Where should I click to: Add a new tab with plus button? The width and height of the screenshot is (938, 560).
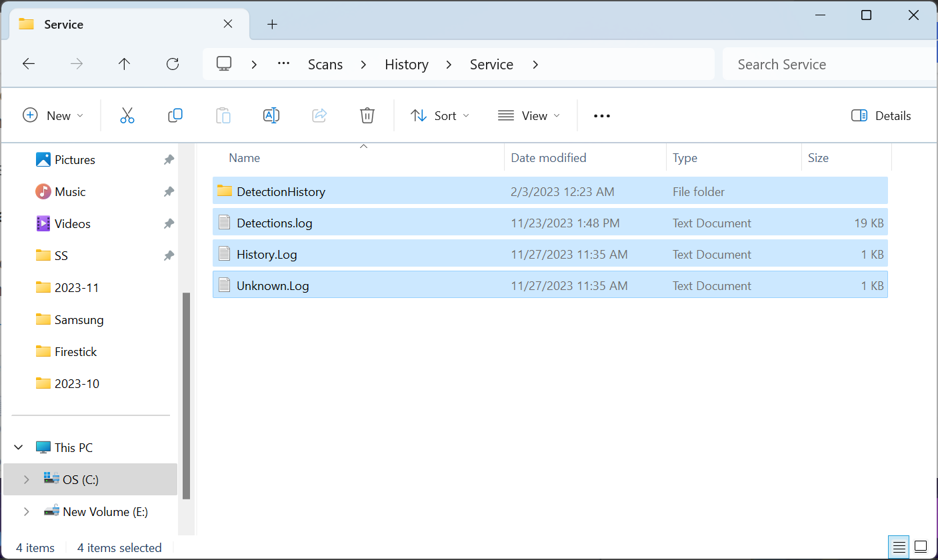pos(272,24)
